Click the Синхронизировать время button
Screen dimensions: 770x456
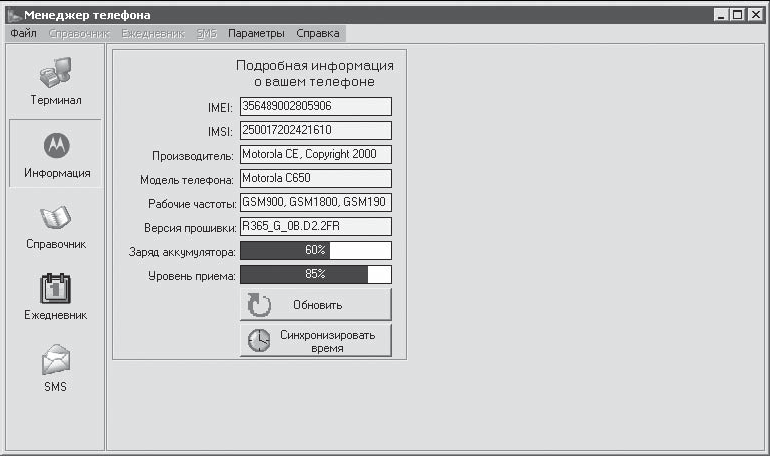[x=316, y=340]
